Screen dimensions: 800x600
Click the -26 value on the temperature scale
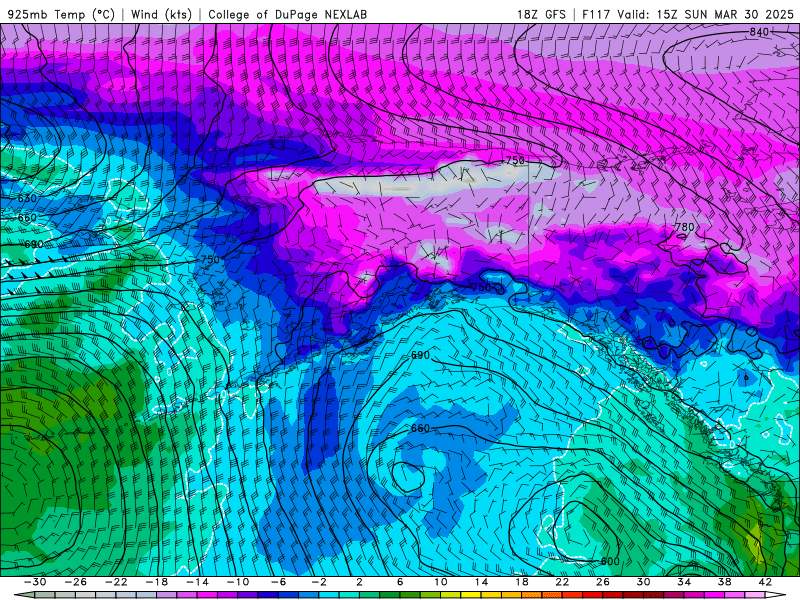coord(76,582)
